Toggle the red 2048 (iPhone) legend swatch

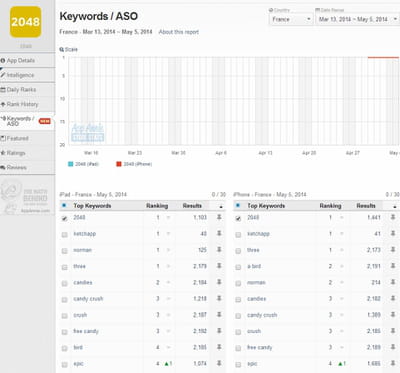point(119,164)
